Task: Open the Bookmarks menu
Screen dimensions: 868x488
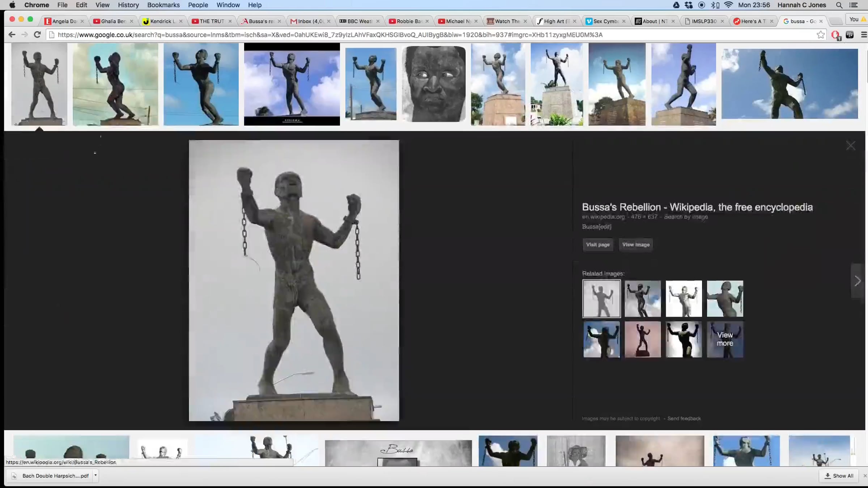Action: [x=163, y=5]
